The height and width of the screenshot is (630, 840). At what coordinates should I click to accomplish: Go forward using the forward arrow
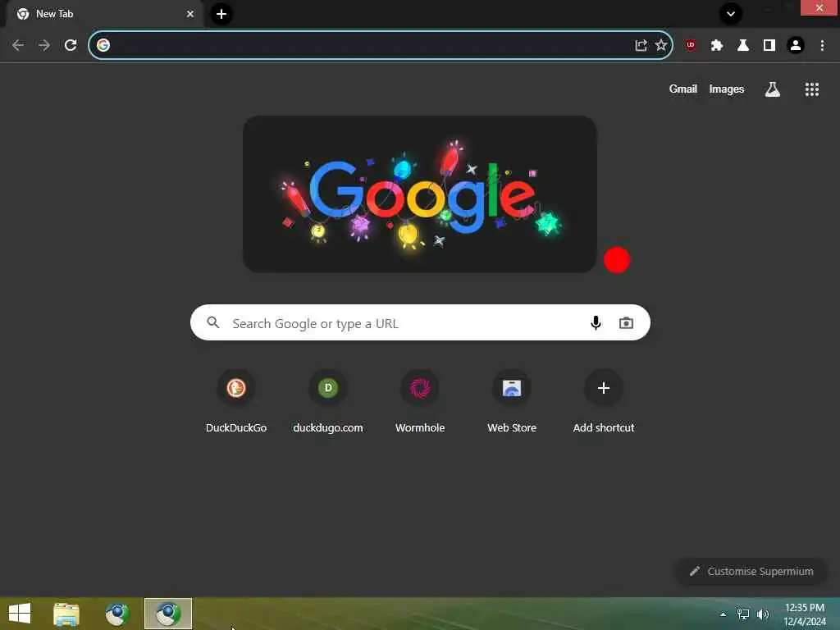click(x=44, y=45)
